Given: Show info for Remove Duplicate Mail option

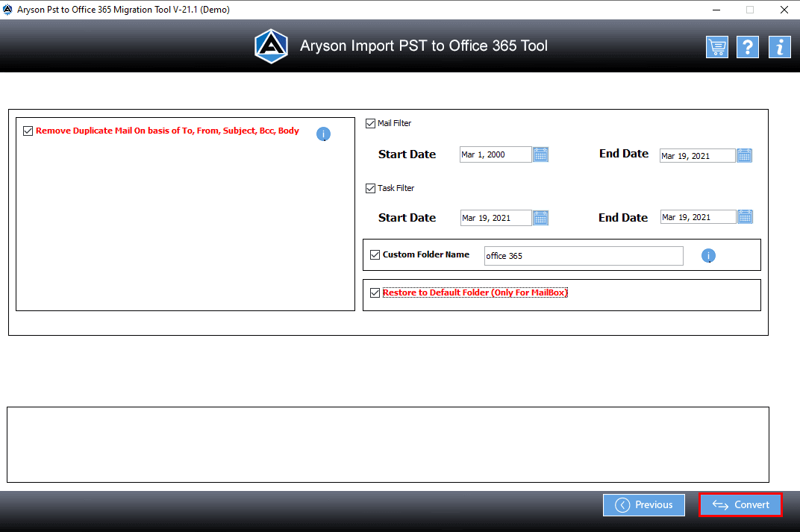Looking at the screenshot, I should [x=323, y=134].
